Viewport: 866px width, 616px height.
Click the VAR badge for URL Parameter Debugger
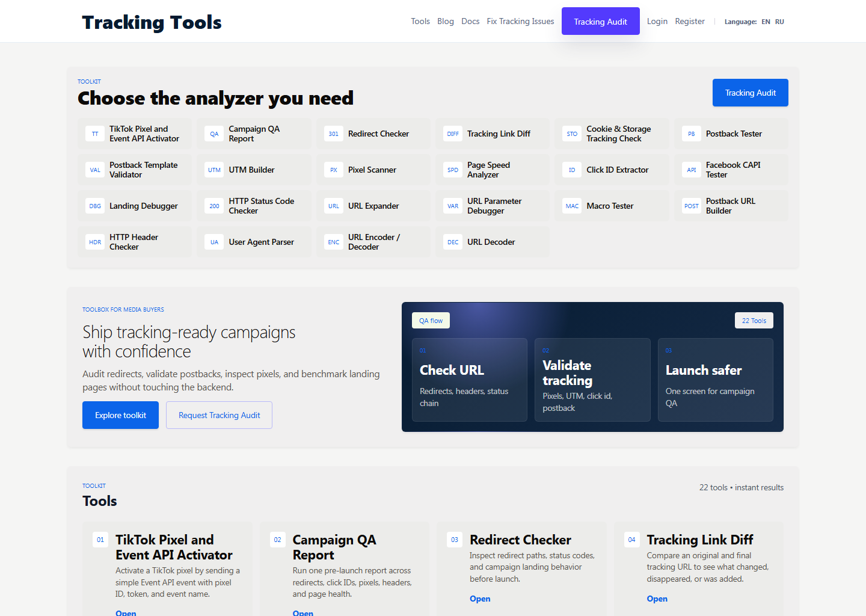tap(453, 206)
